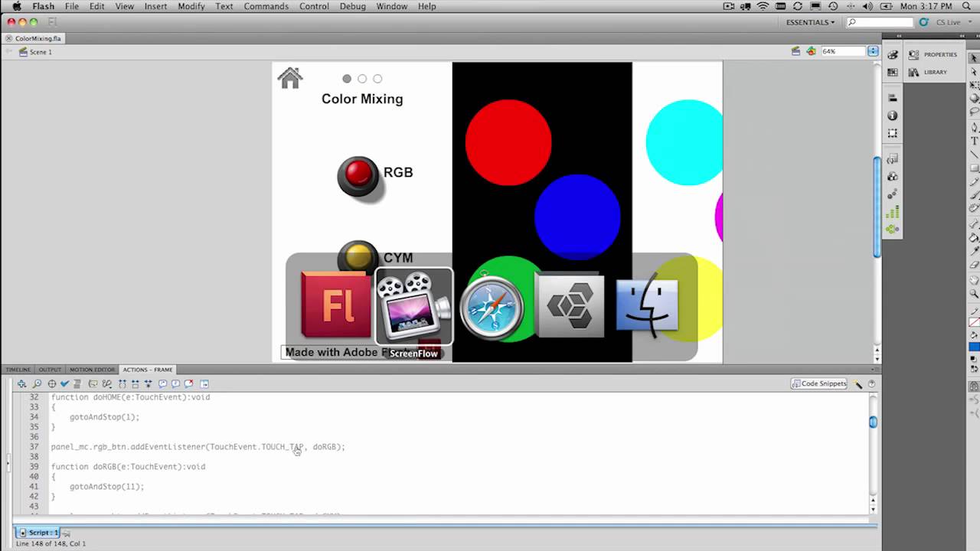Select the Selection arrow tool
Screen dimensions: 980x551
point(974,58)
